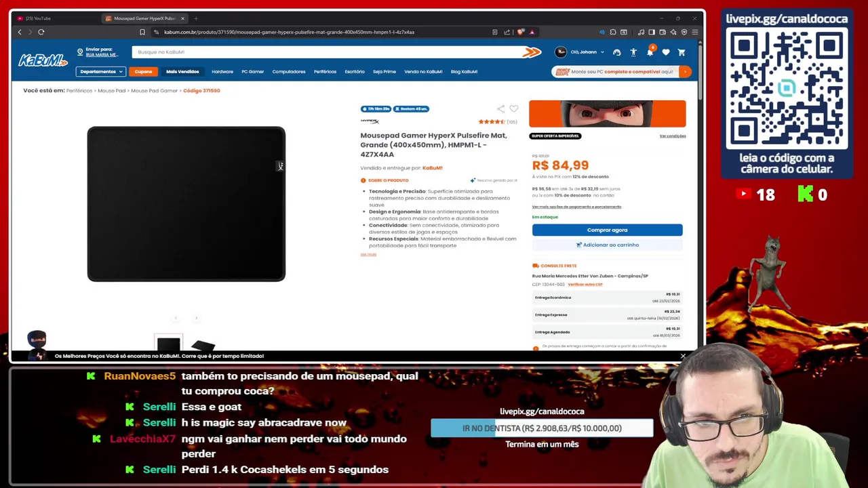
Task: Reload the page with the refresh icon
Action: [41, 32]
